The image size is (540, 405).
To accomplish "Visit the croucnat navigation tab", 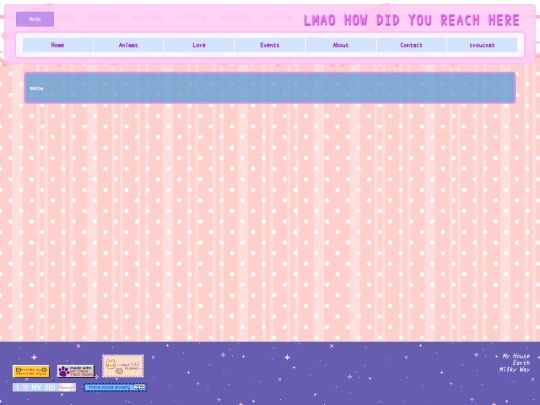I will click(x=482, y=45).
